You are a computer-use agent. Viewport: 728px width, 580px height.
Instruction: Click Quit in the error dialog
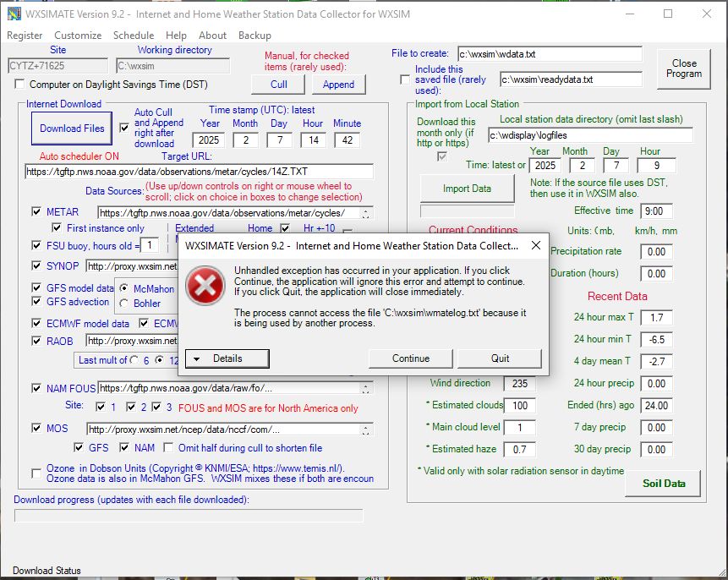click(500, 358)
